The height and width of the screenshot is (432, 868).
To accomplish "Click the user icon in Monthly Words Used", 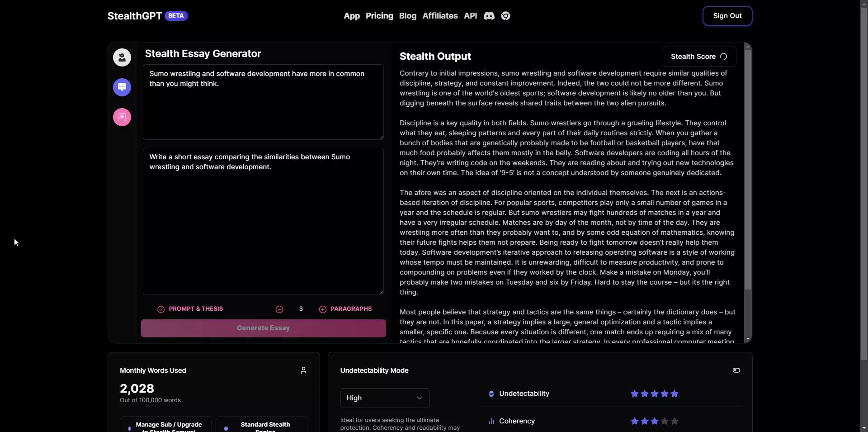I will click(303, 370).
